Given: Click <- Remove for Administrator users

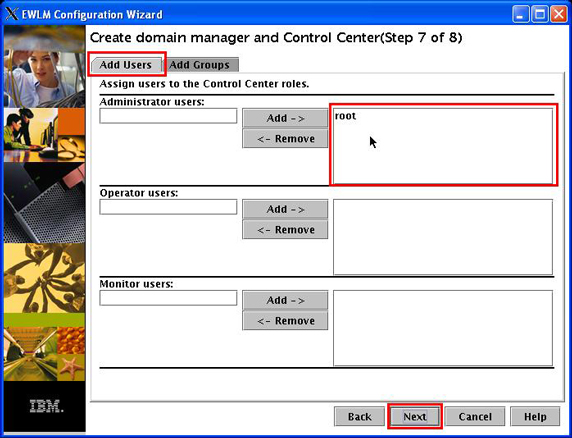Looking at the screenshot, I should click(x=285, y=139).
